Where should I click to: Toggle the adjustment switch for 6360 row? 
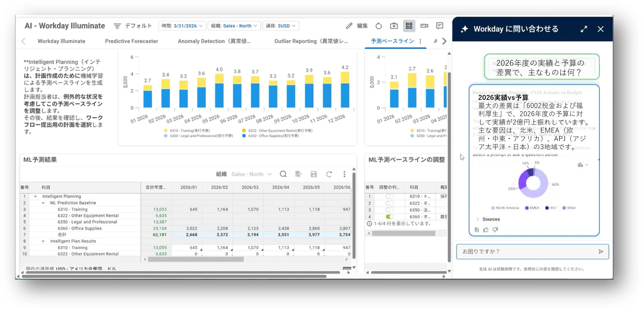[389, 216]
